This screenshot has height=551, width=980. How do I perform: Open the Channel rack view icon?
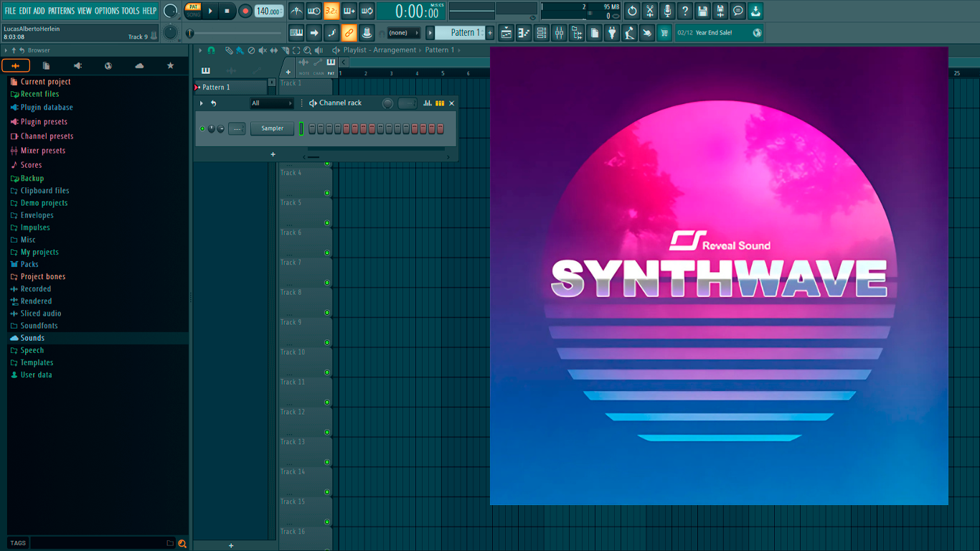pos(542,33)
